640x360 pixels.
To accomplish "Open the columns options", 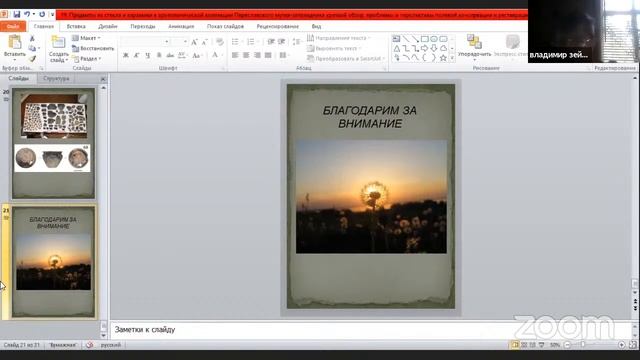I will pos(284,55).
